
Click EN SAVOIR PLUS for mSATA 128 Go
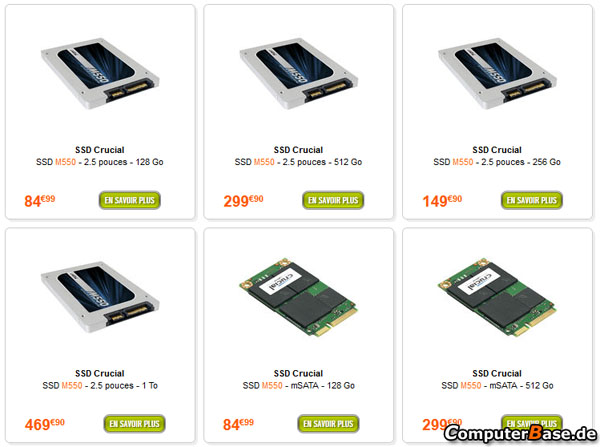328,424
